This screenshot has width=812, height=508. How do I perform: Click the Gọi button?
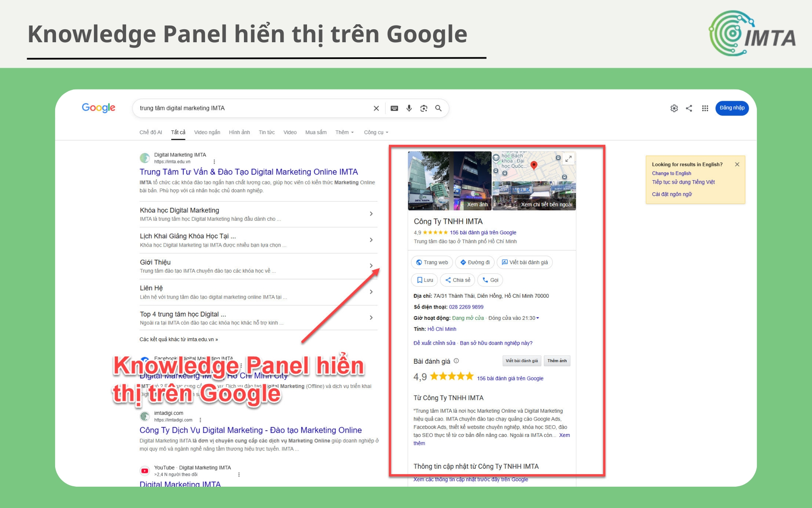pos(490,280)
